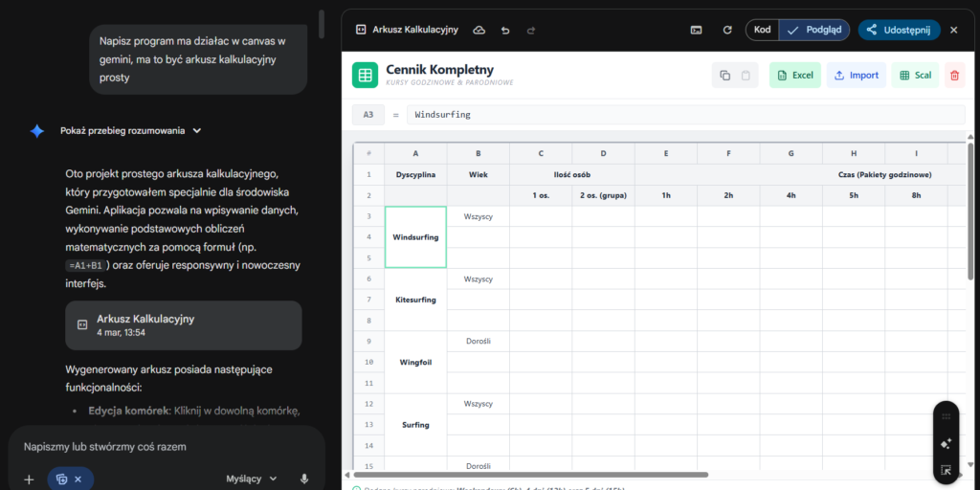Click the formula bar input showing Windsurfing

point(685,115)
